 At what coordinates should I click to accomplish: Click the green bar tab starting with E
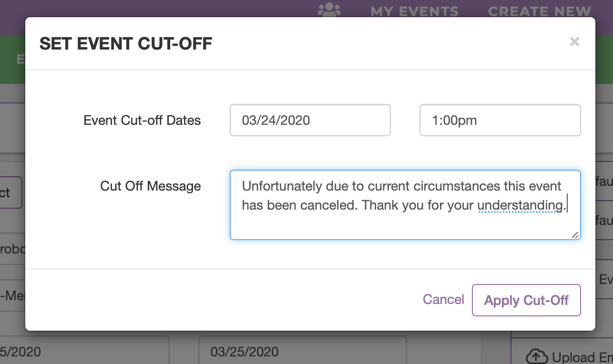coord(21,59)
